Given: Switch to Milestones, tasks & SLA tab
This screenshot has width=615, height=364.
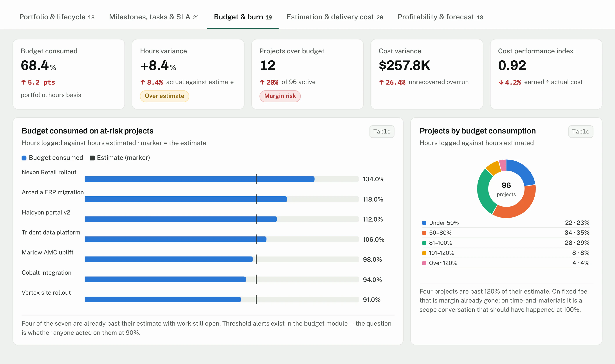Looking at the screenshot, I should tap(154, 17).
